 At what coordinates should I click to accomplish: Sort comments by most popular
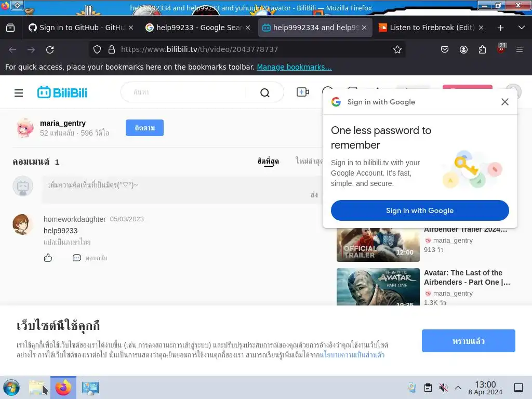(x=268, y=161)
